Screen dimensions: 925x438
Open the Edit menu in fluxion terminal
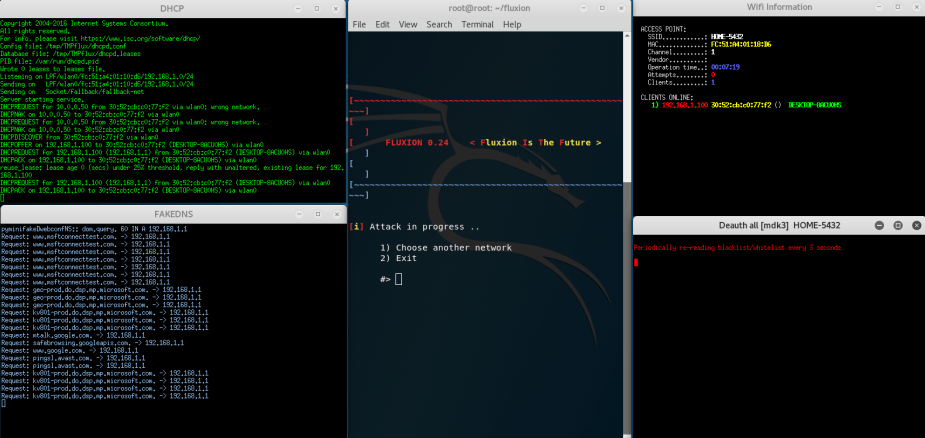coord(383,24)
